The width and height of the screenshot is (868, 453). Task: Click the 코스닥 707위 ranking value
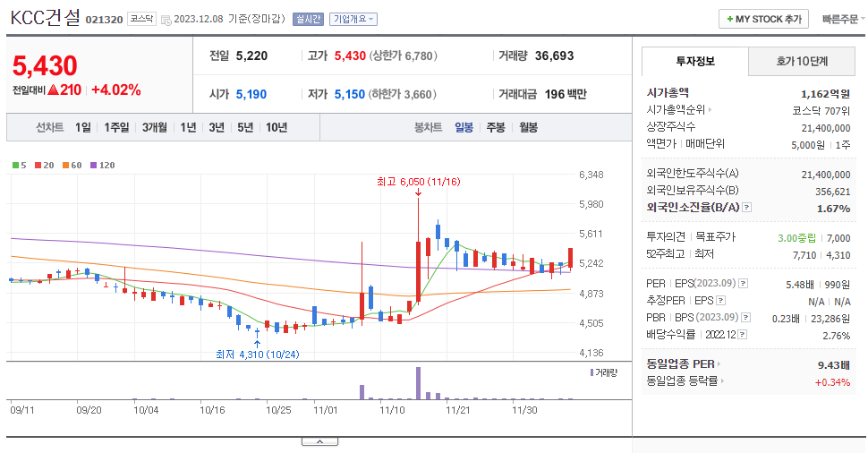(x=821, y=111)
